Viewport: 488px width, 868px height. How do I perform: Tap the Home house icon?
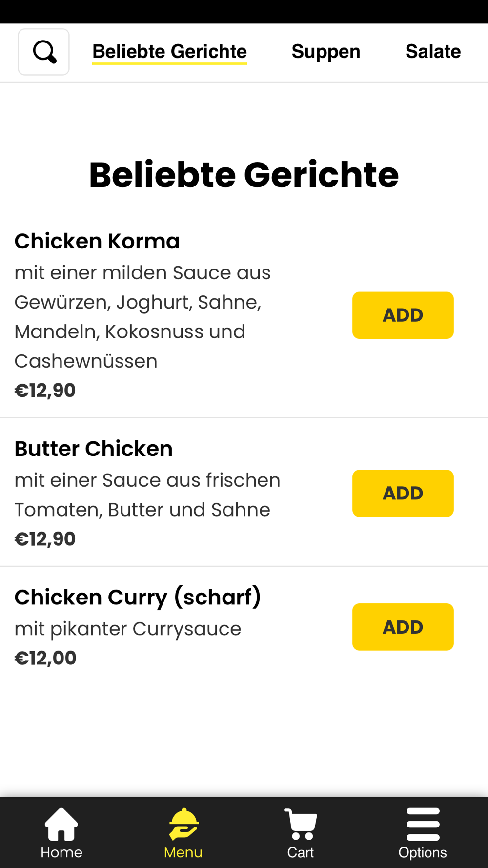(x=61, y=824)
